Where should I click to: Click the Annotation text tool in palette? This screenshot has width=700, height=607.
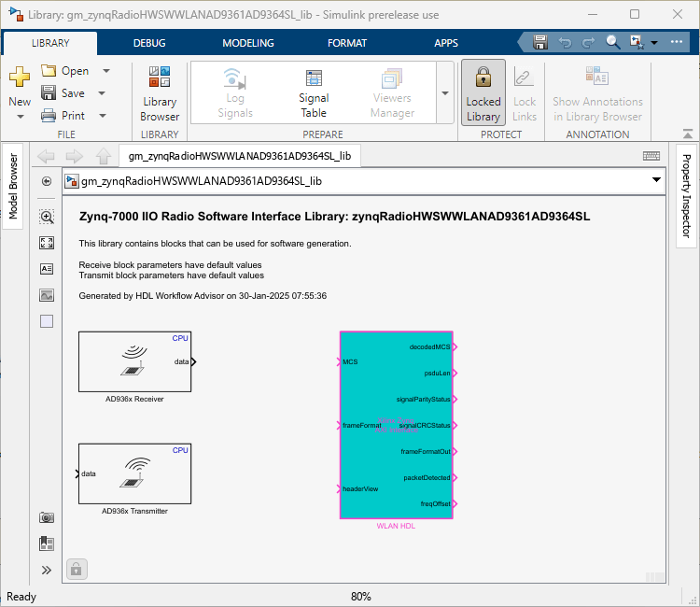[47, 269]
